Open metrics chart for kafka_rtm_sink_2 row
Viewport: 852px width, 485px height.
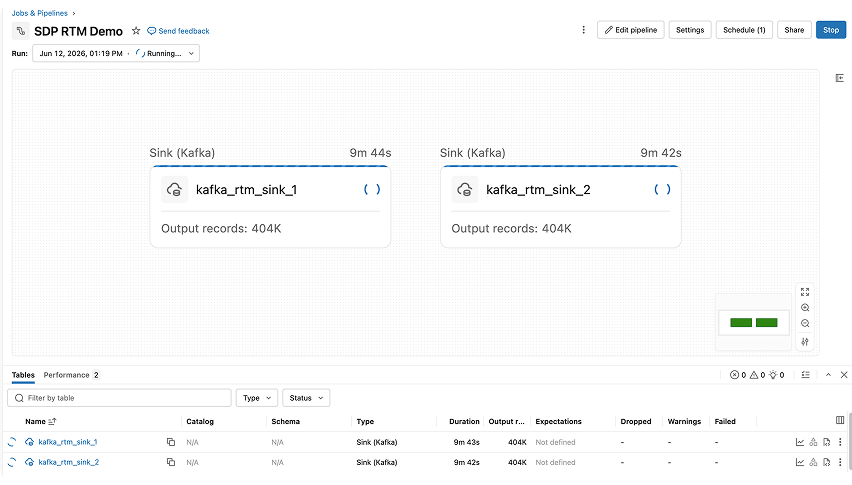(x=800, y=462)
